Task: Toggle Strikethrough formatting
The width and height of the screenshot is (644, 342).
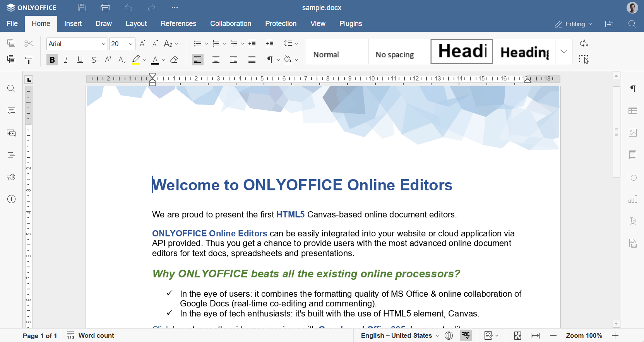Action: click(x=94, y=60)
